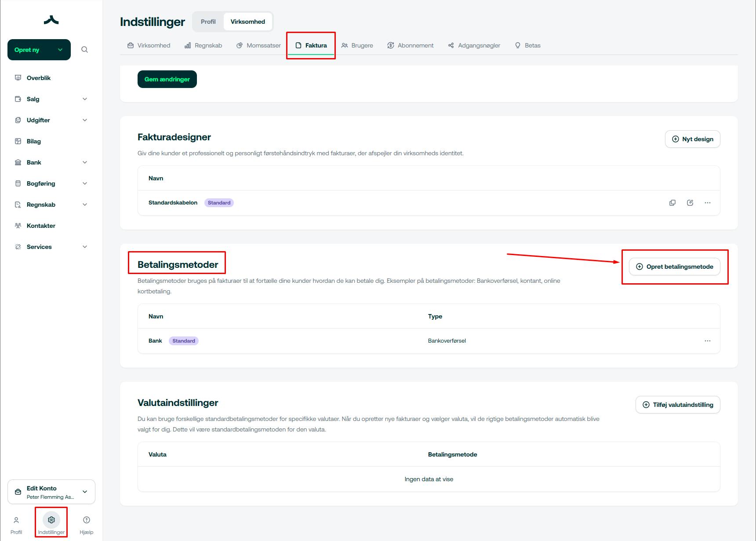Click the company logo at top left
This screenshot has height=541, width=756.
pos(51,20)
